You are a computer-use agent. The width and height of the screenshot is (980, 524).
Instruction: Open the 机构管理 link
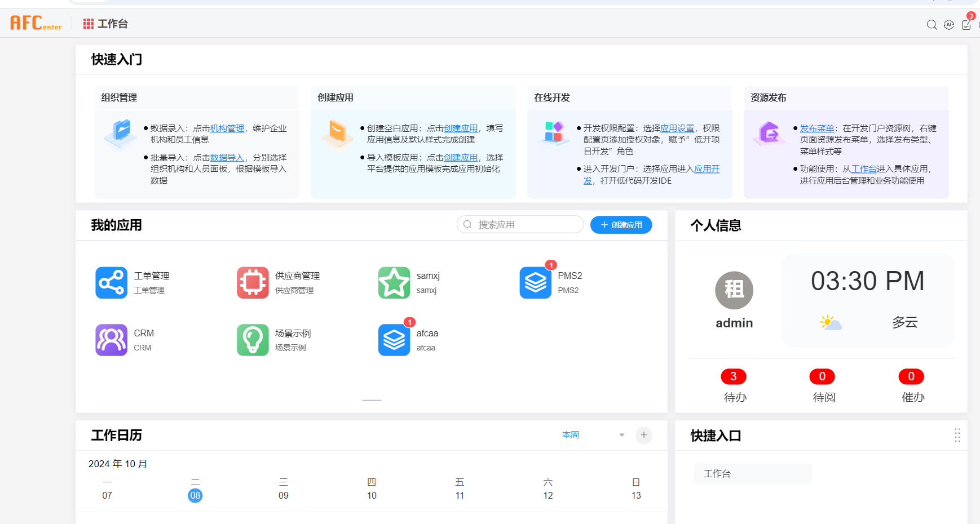227,128
